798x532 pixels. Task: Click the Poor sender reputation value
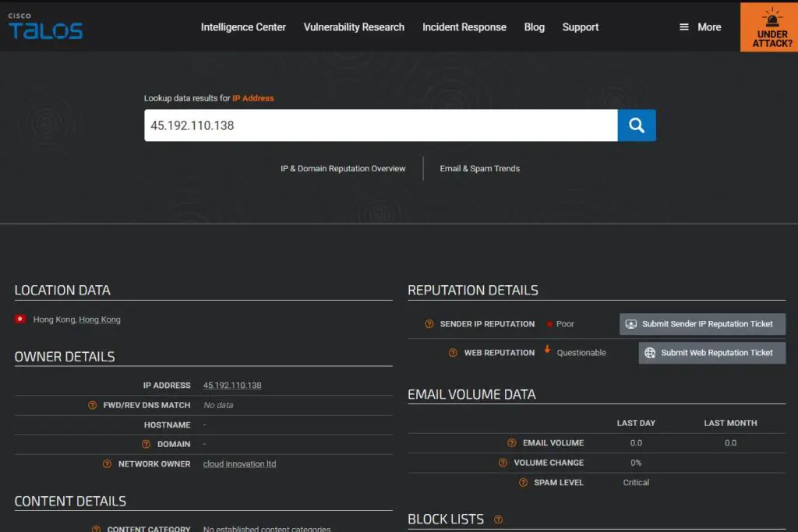point(565,324)
